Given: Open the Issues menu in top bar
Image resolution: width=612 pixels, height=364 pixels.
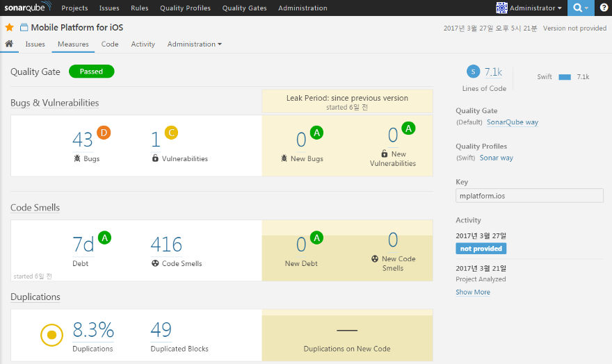Looking at the screenshot, I should click(x=109, y=8).
